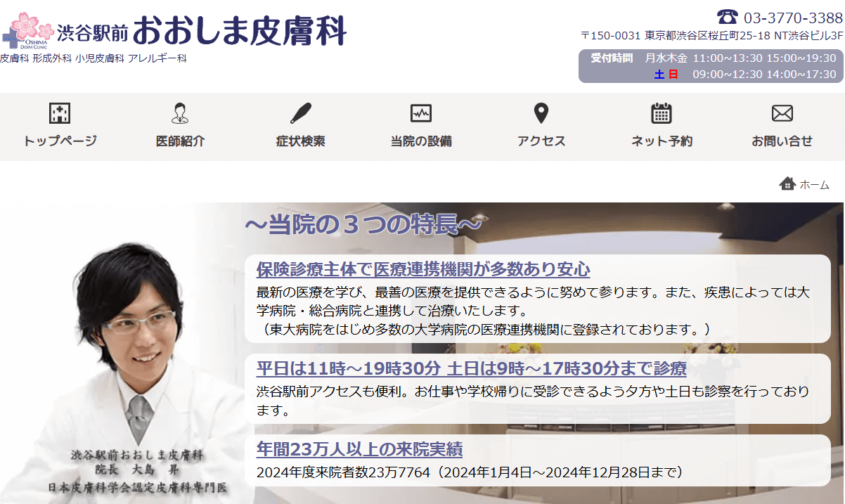
Task: Go to the 医師紹介 menu label
Action: click(x=180, y=141)
